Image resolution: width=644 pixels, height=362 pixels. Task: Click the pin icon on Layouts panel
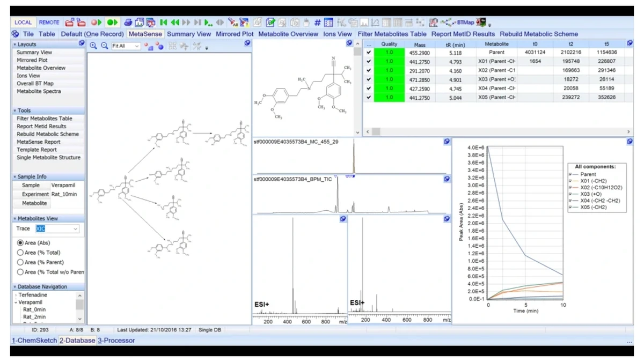coord(82,43)
